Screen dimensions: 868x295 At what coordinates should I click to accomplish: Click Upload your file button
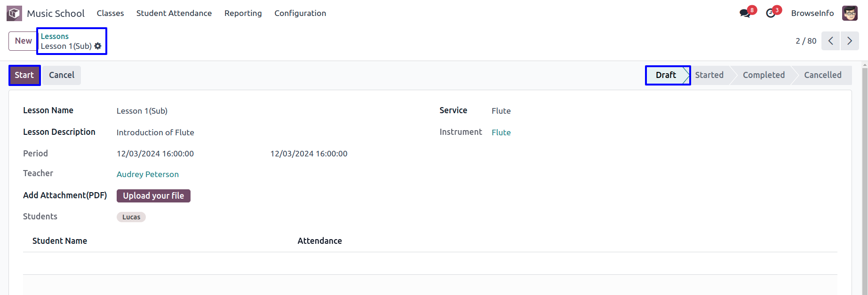click(x=153, y=196)
